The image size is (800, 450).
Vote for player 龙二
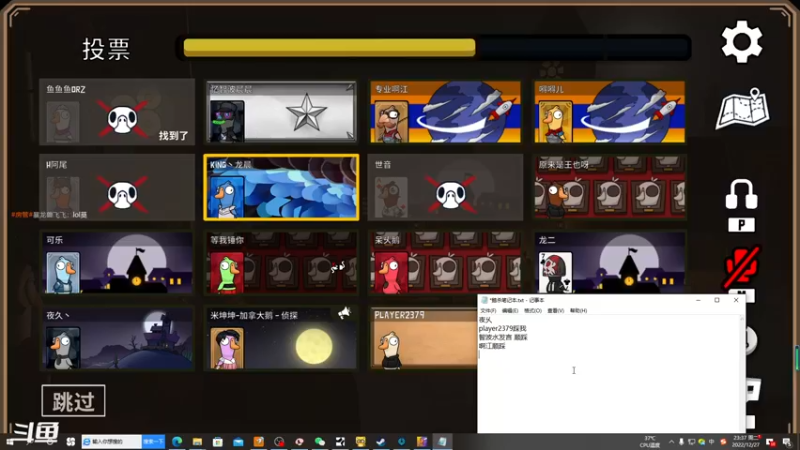click(610, 263)
